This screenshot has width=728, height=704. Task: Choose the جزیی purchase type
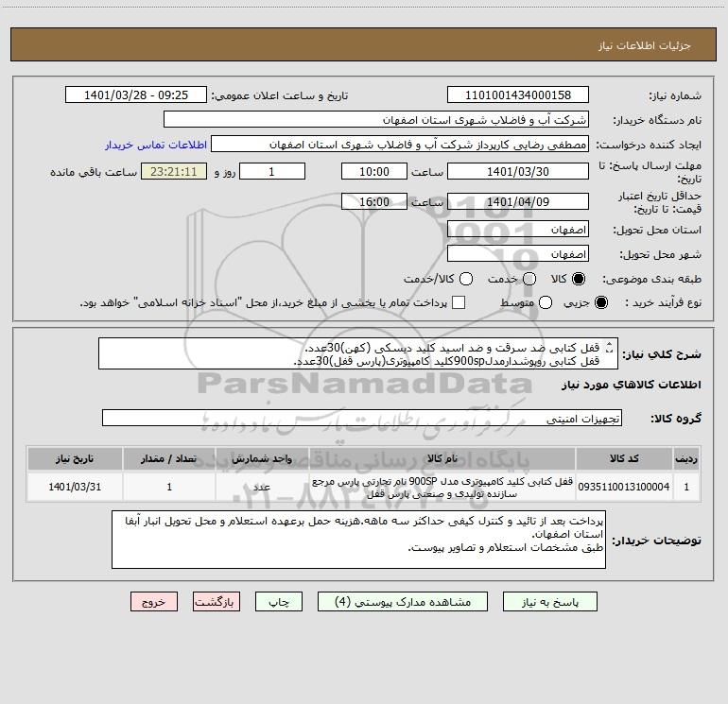(x=600, y=302)
